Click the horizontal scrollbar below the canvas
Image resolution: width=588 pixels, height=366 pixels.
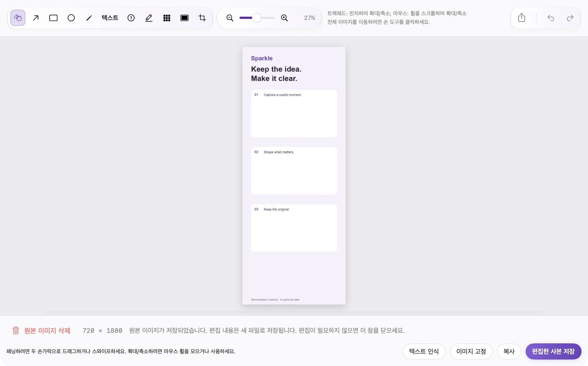tap(294, 312)
